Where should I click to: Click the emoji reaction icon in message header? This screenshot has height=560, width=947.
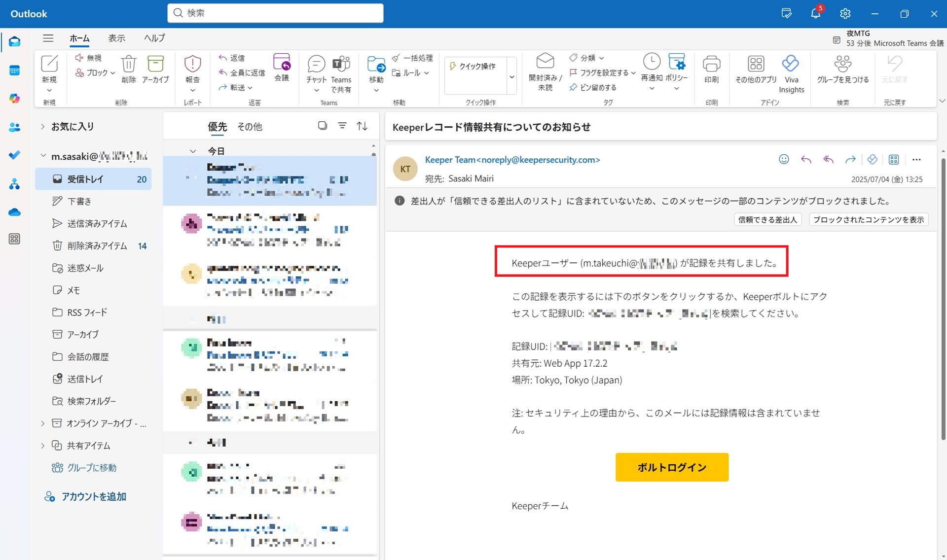(x=784, y=159)
